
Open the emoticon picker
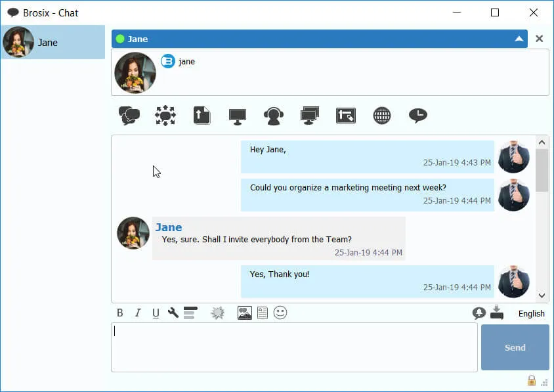(x=280, y=313)
